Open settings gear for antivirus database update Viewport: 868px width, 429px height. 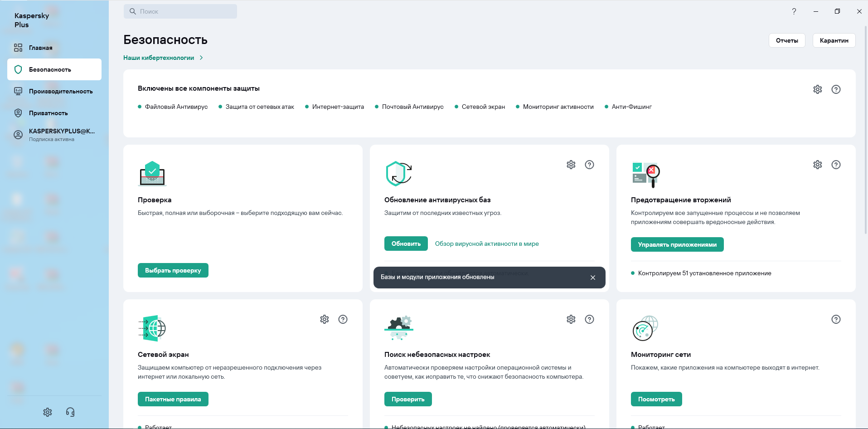tap(571, 165)
